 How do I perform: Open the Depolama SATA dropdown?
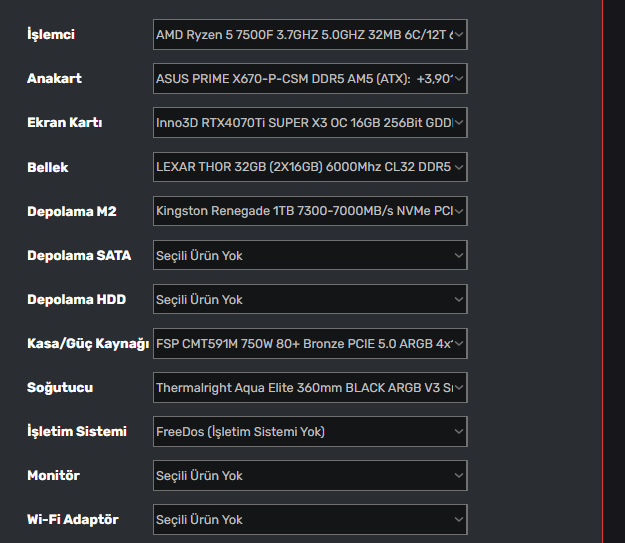click(x=309, y=255)
